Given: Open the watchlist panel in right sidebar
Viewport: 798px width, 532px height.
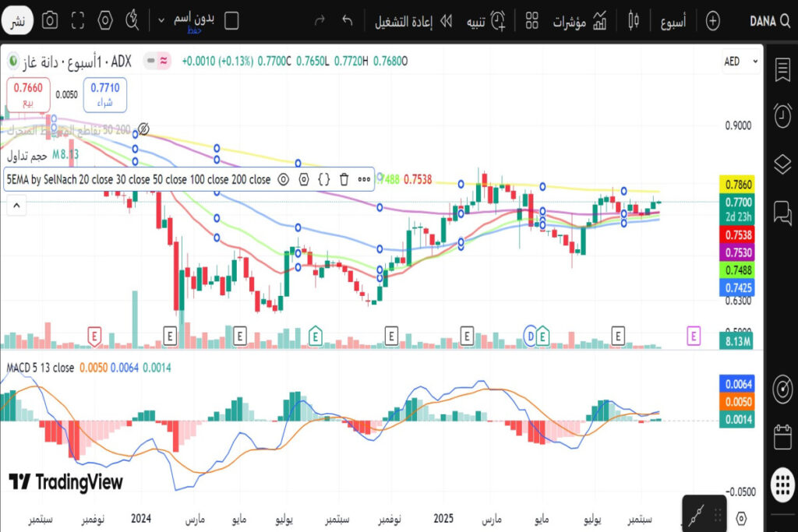Looking at the screenshot, I should (782, 69).
